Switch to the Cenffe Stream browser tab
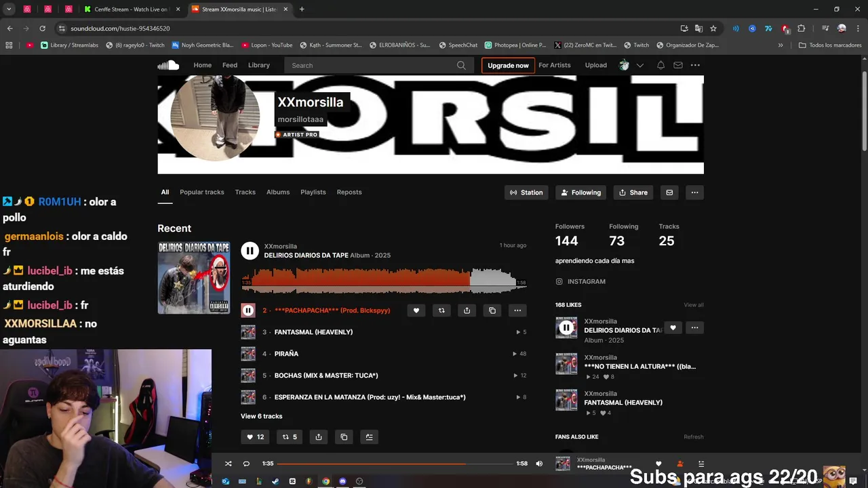The width and height of the screenshot is (868, 488). [x=132, y=9]
